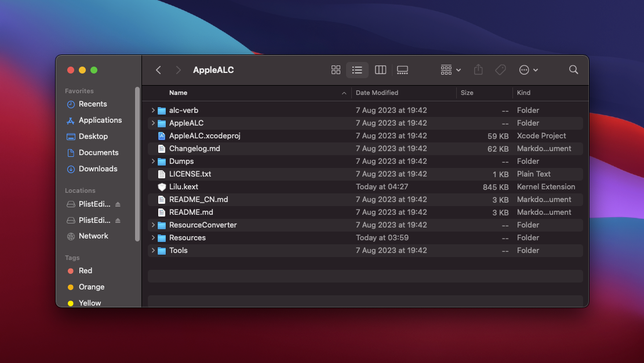Open the Finder search magnifier
The image size is (644, 363).
point(574,69)
